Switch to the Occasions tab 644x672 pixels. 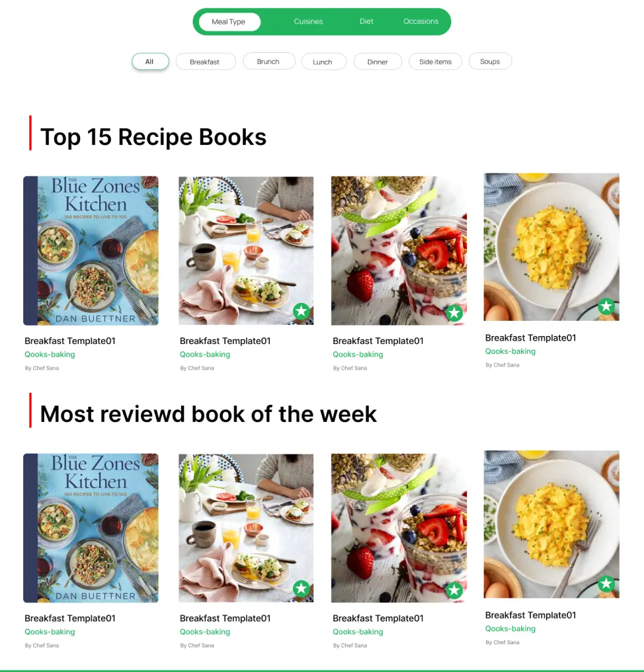coord(421,21)
